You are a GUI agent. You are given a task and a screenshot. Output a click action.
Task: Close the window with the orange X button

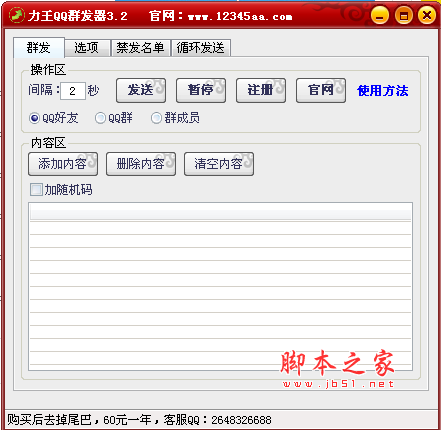pos(427,16)
